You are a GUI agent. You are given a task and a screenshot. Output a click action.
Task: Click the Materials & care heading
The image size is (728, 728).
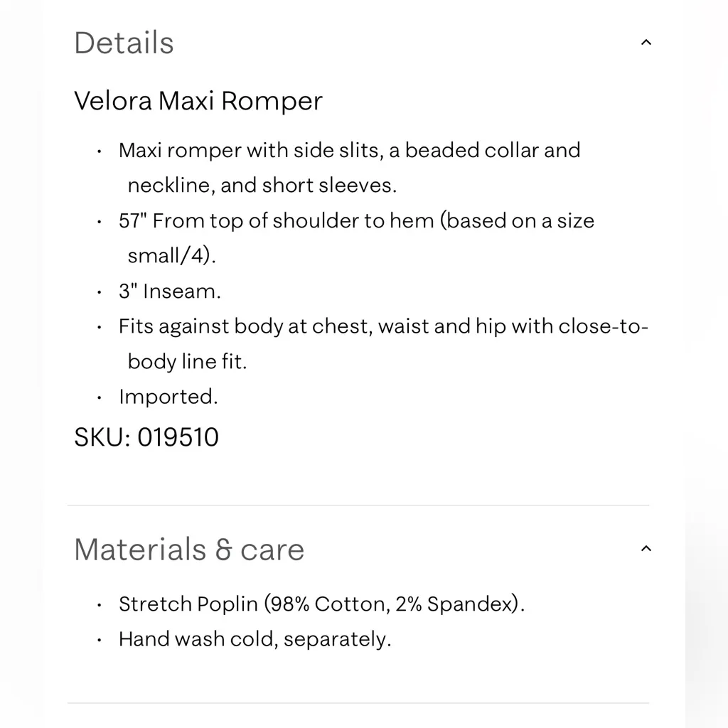click(189, 550)
